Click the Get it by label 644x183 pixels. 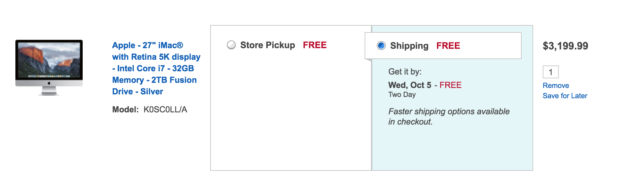click(405, 72)
